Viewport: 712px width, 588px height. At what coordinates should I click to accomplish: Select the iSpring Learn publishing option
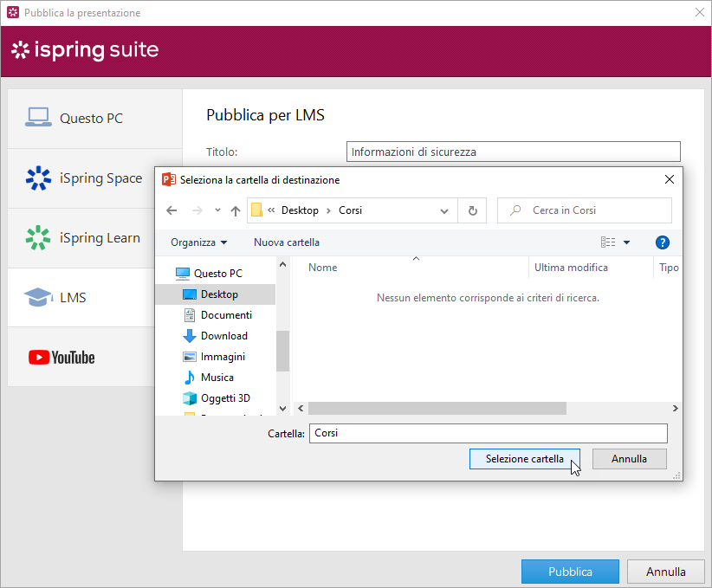point(95,238)
